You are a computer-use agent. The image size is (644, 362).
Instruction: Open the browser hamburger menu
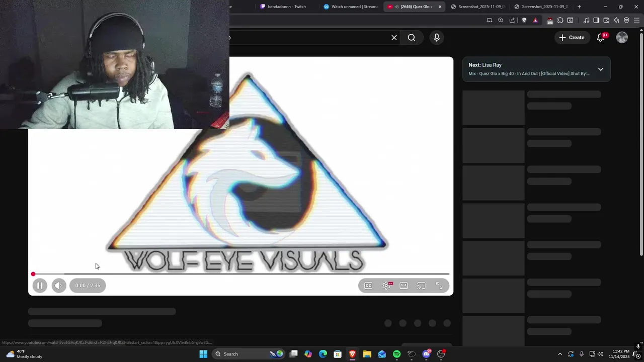pyautogui.click(x=636, y=20)
